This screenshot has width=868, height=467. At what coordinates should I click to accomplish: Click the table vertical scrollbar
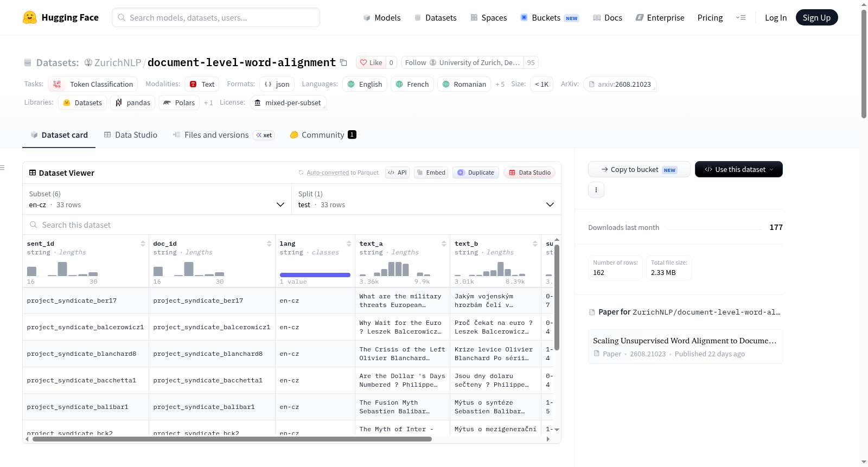[x=557, y=297]
